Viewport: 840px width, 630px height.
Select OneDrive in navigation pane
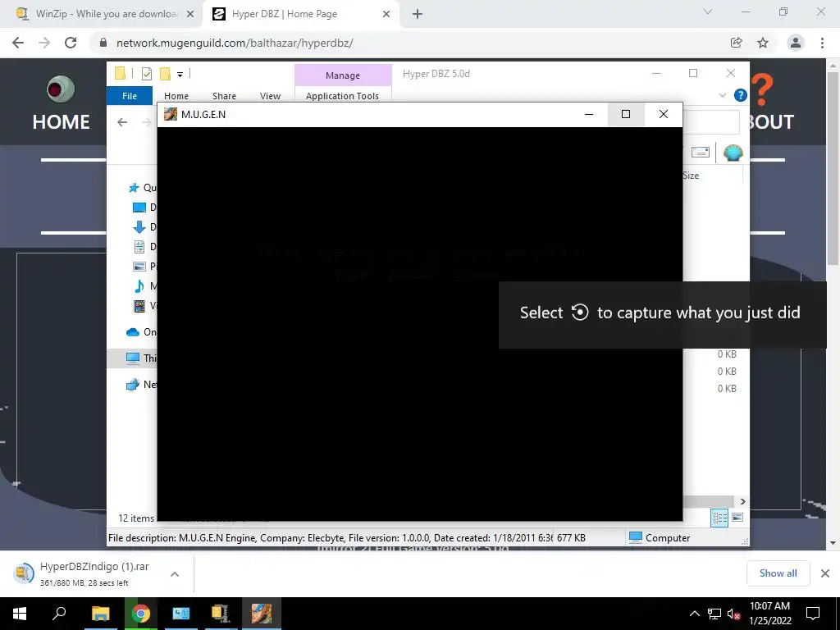[141, 332]
